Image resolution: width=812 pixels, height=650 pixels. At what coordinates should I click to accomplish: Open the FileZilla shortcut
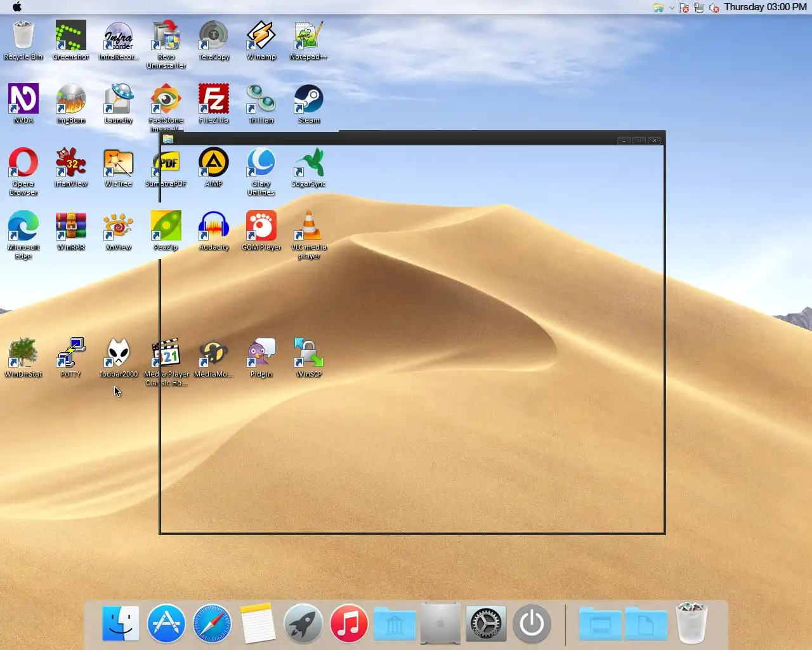[214, 104]
